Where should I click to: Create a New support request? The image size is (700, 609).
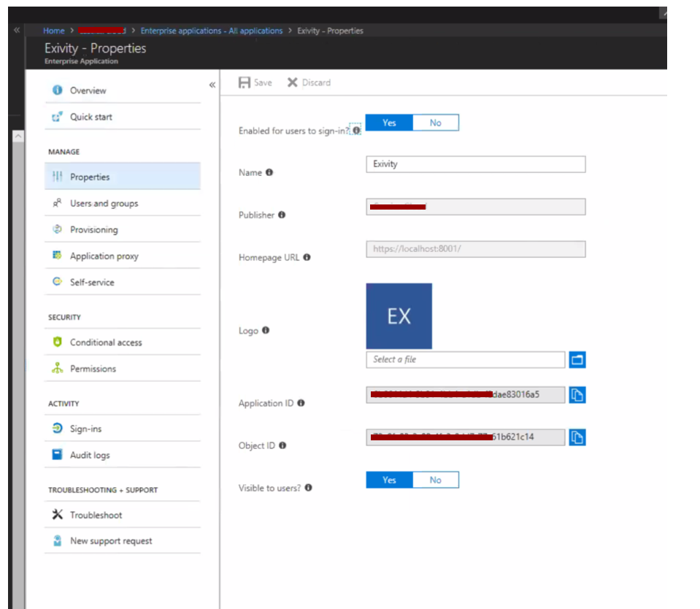(x=123, y=540)
